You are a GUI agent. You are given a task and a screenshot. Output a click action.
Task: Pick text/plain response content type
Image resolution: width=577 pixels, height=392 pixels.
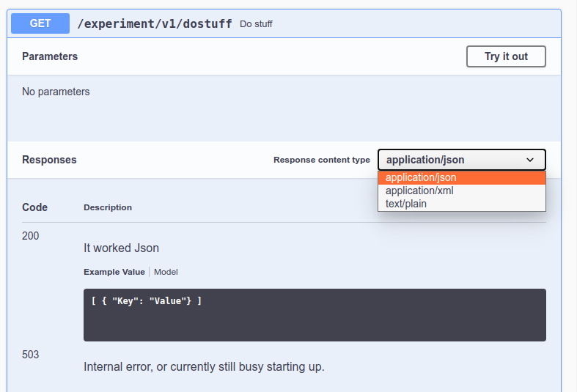pyautogui.click(x=462, y=204)
